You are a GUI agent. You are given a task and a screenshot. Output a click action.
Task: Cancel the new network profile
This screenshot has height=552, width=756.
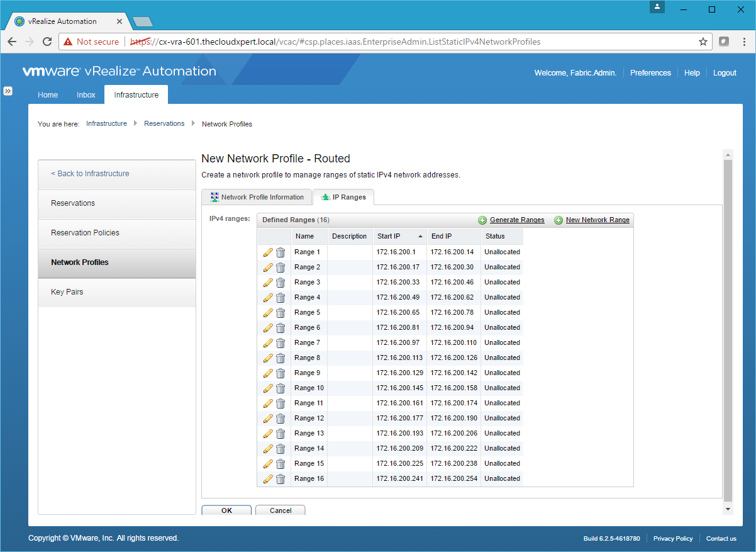tap(281, 510)
